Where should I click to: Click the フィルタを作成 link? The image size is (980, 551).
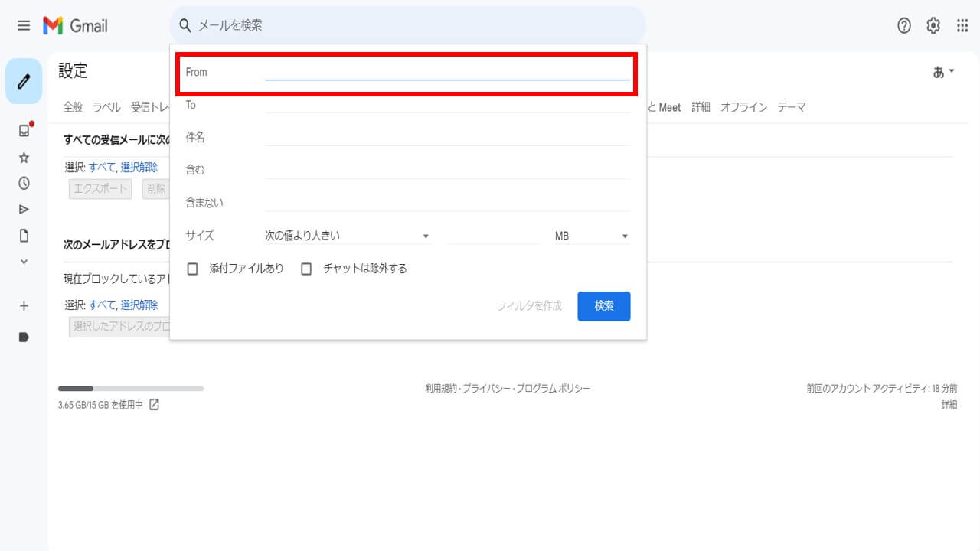coord(529,306)
